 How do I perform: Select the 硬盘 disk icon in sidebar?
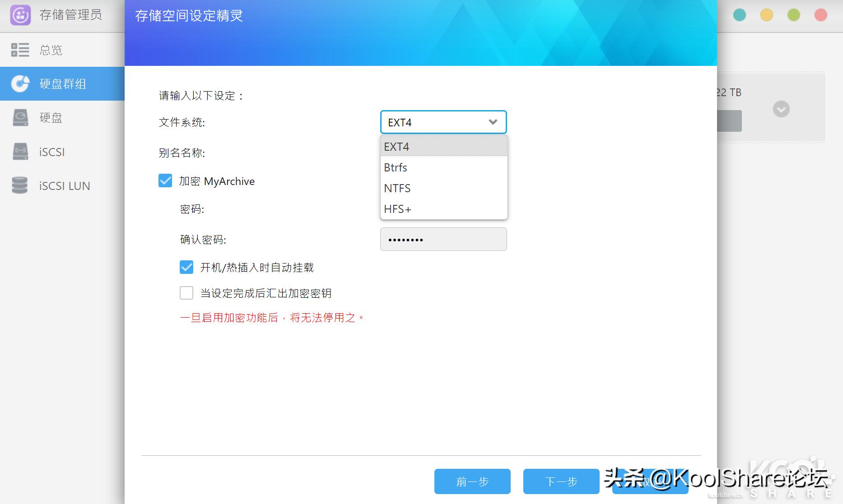[x=20, y=118]
